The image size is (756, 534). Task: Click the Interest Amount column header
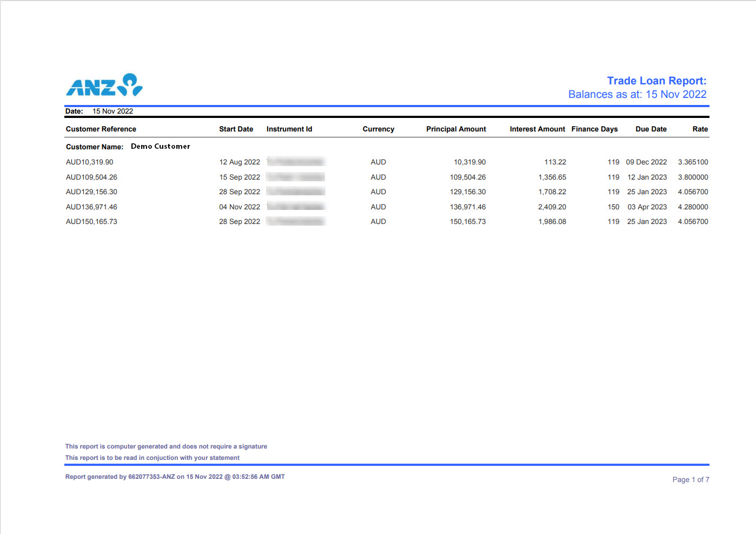536,129
